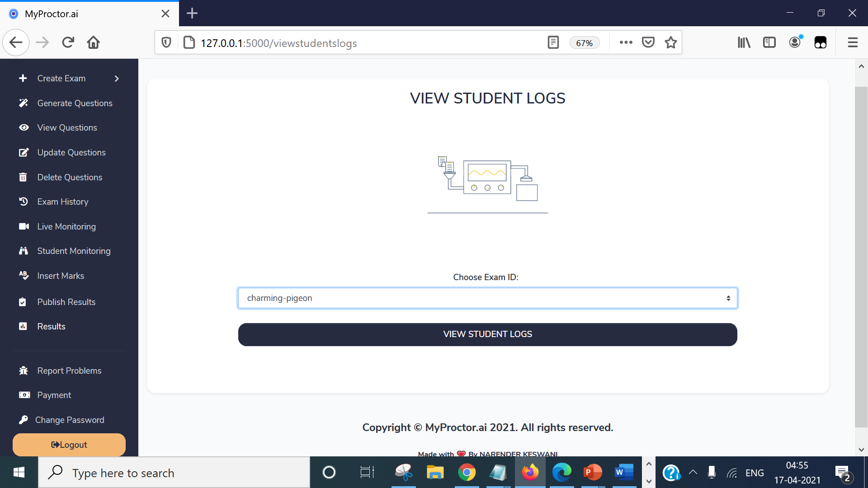
Task: Expand the Create Exam submenu chevron
Action: coord(117,78)
